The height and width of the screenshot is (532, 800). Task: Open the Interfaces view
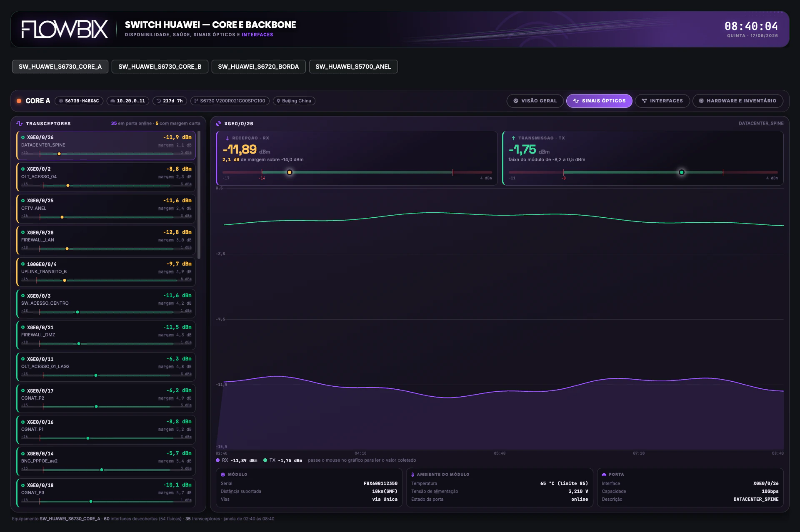tap(662, 101)
